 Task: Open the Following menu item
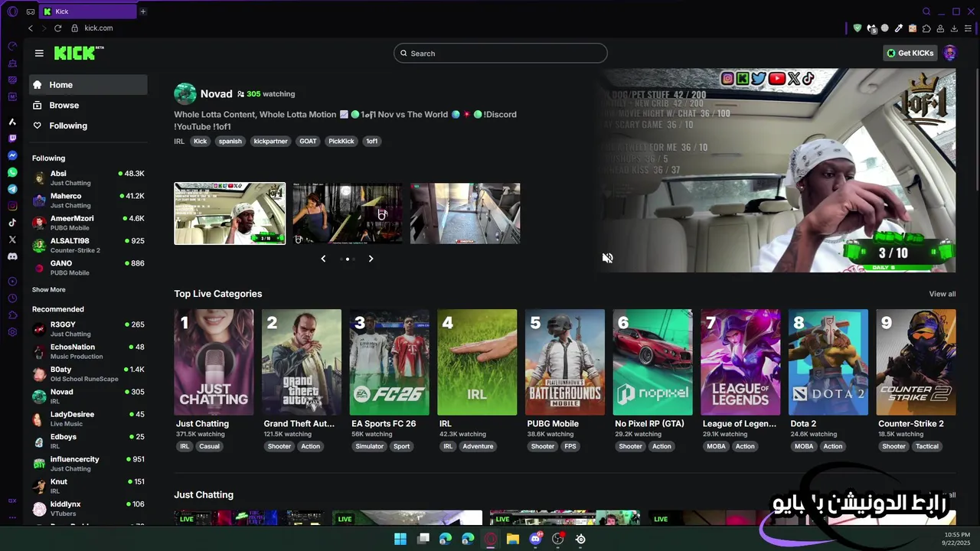tap(88, 126)
